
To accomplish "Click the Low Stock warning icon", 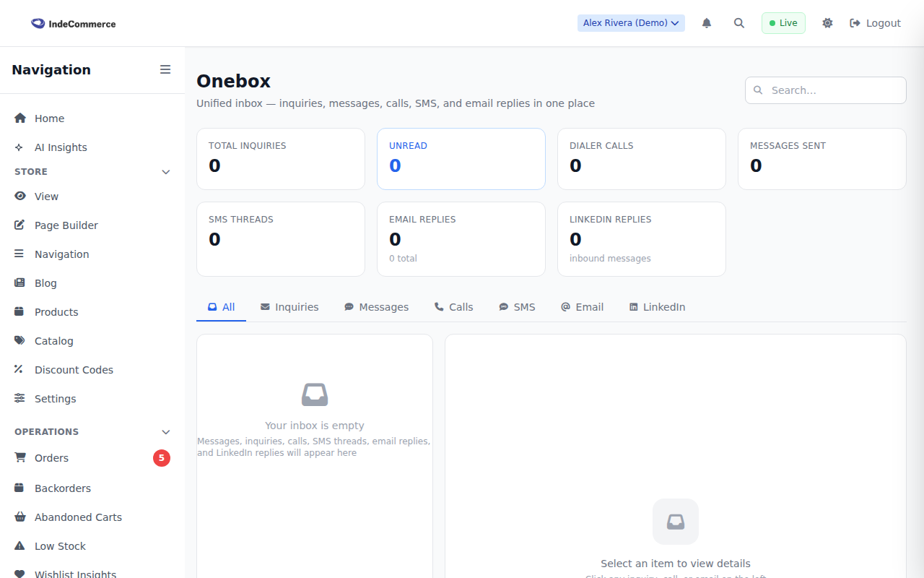I will (x=19, y=545).
